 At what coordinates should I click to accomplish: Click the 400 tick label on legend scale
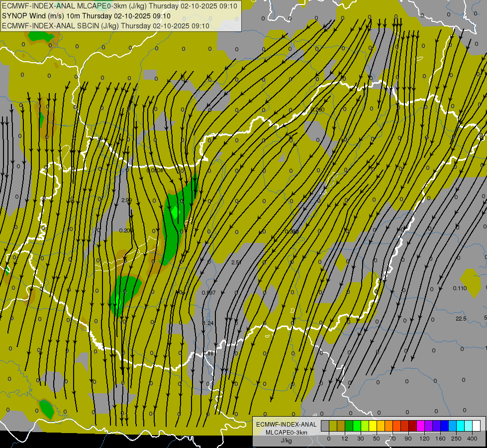[x=472, y=439]
